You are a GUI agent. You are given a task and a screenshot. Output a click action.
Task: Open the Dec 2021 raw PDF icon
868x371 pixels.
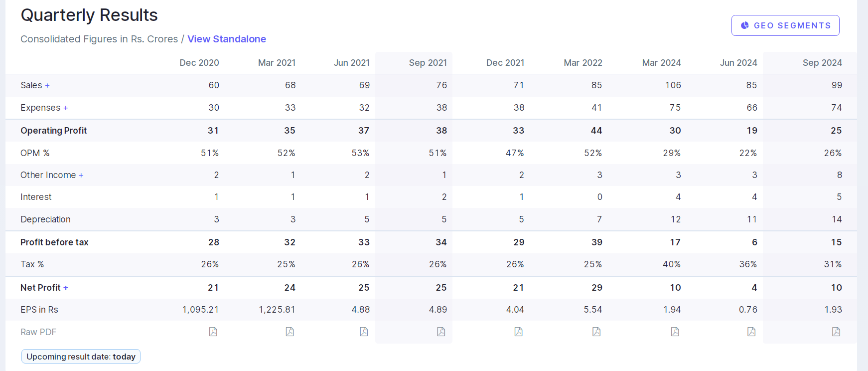click(x=518, y=332)
